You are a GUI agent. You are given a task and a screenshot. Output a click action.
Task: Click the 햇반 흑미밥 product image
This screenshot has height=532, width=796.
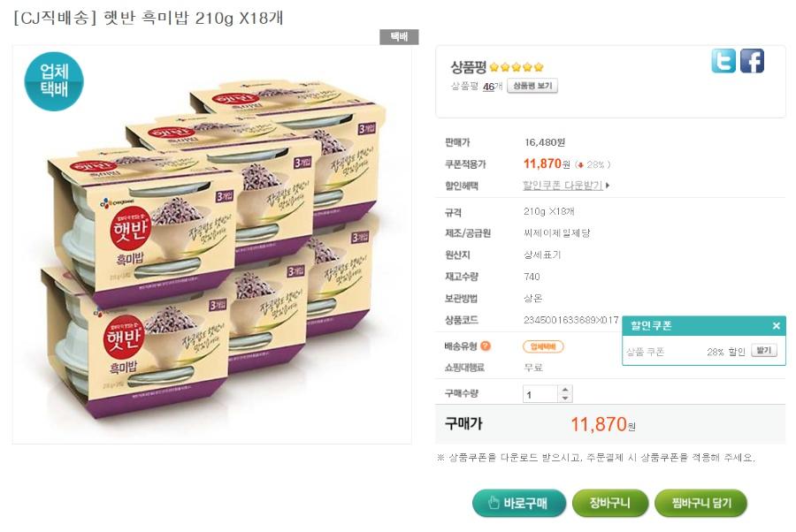212,247
